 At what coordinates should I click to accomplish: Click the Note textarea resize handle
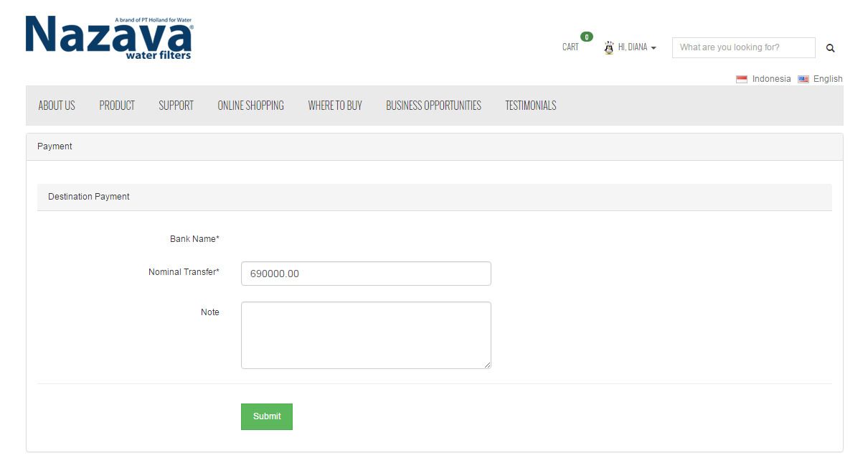tap(487, 365)
